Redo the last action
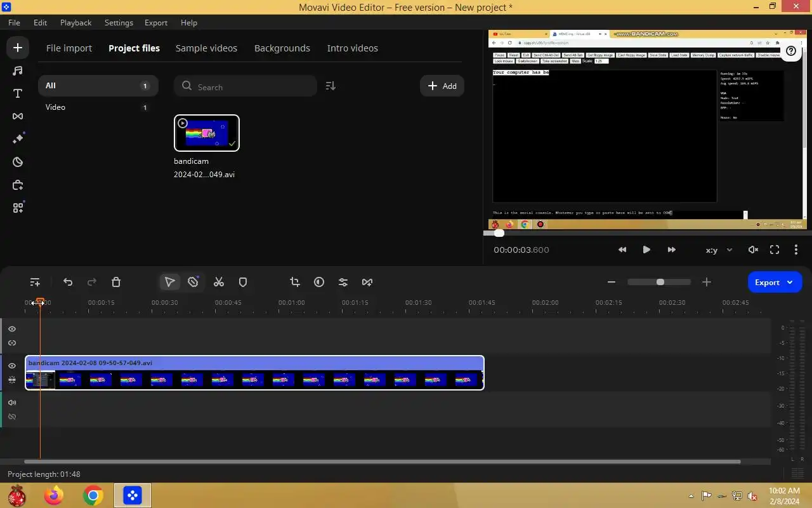Viewport: 812px width, 508px height. [92, 282]
